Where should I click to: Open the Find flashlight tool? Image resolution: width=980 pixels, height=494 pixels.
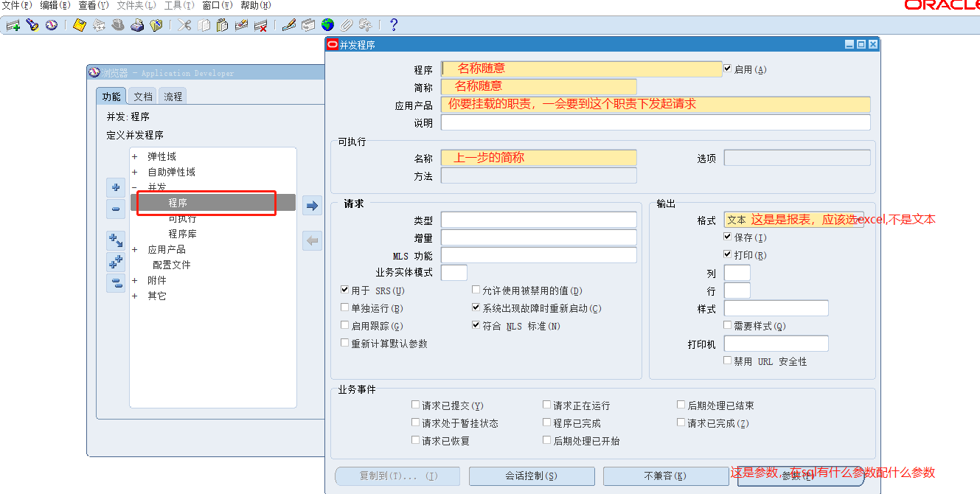(x=31, y=24)
